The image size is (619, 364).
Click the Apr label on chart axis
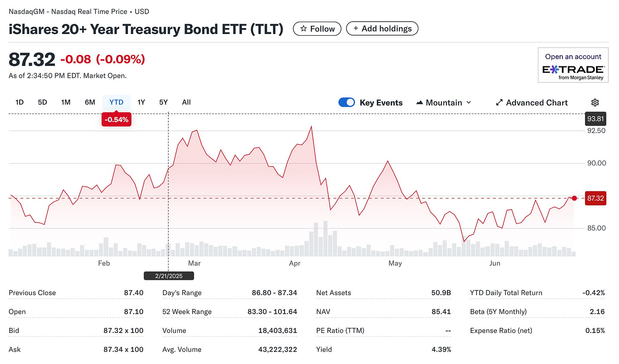tap(295, 263)
